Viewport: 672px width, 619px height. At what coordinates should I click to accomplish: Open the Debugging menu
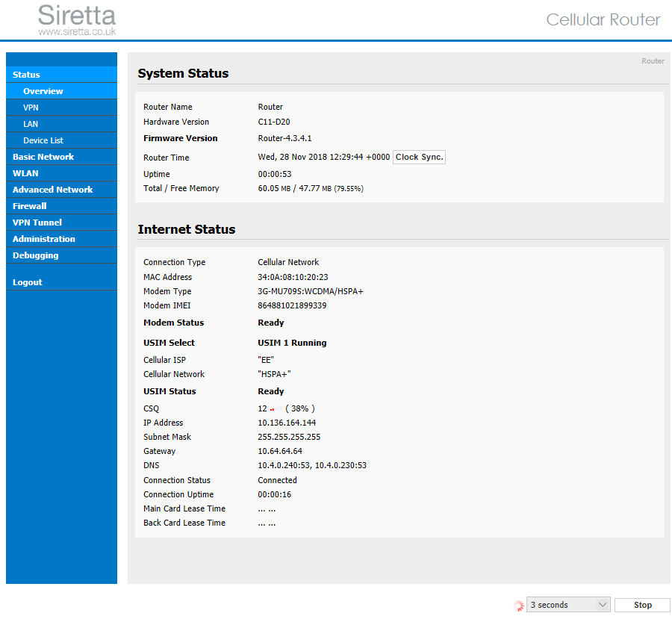tap(61, 255)
